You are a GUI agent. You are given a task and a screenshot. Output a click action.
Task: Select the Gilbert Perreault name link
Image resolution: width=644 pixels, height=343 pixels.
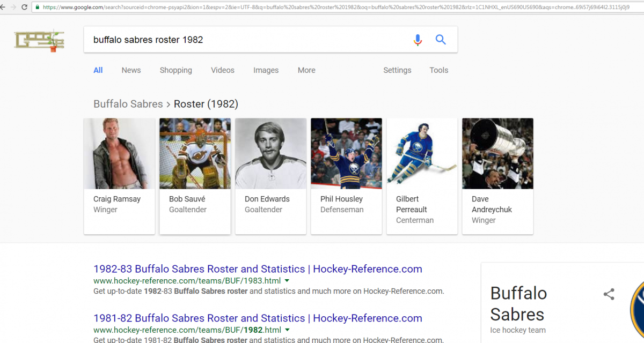[412, 204]
